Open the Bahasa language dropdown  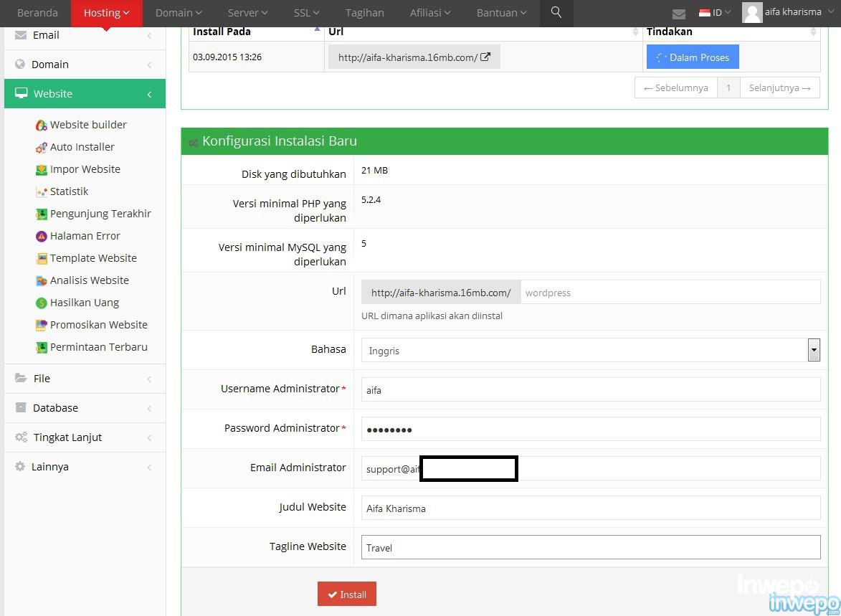(590, 351)
